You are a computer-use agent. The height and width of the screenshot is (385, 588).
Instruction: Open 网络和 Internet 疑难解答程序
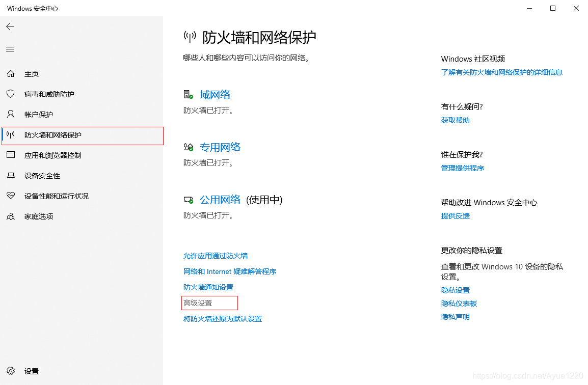pyautogui.click(x=230, y=271)
